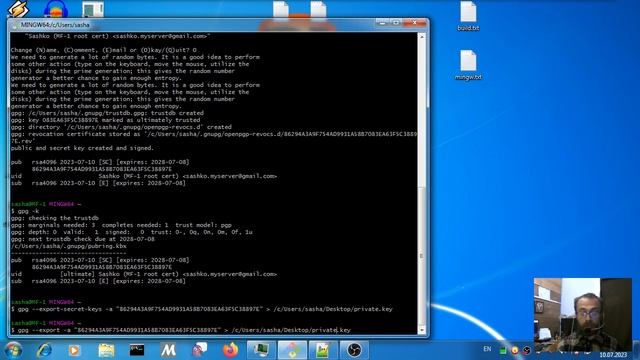Click 'trustdb.gpg: trustdb created' line
The image size is (640, 360).
tap(107, 113)
